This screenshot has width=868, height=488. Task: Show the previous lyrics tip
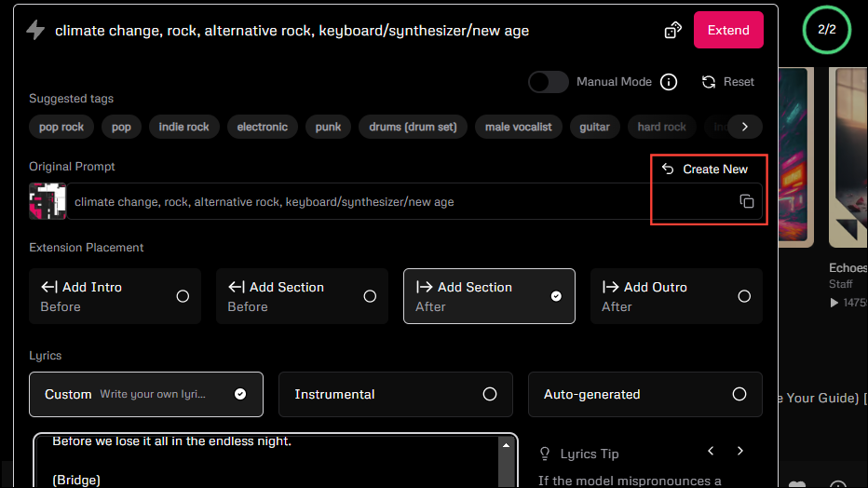pyautogui.click(x=711, y=451)
